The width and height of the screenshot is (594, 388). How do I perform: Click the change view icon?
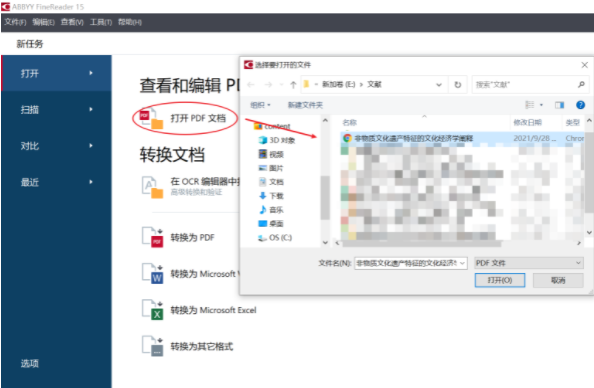(530, 105)
